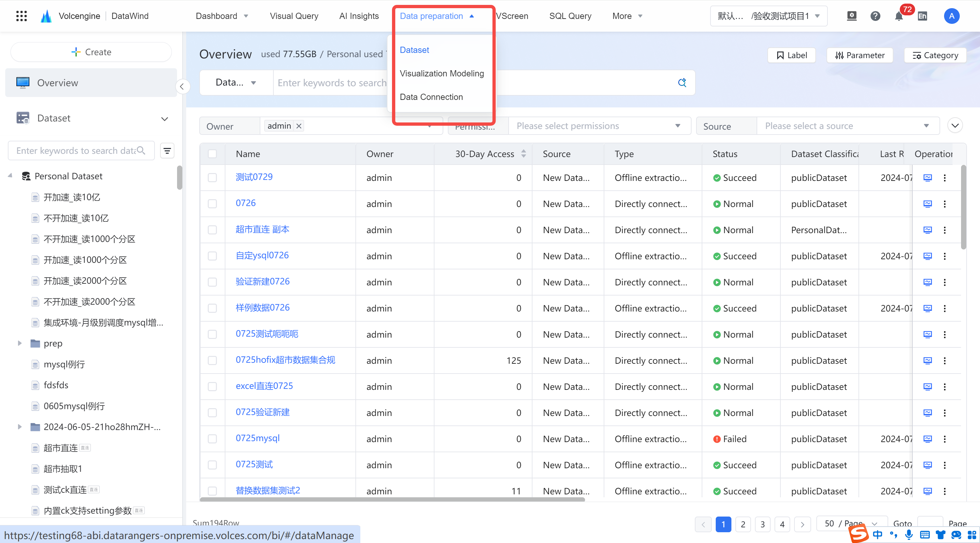The width and height of the screenshot is (980, 543).
Task: Open the Dashboard dropdown in top nav
Action: pos(222,16)
